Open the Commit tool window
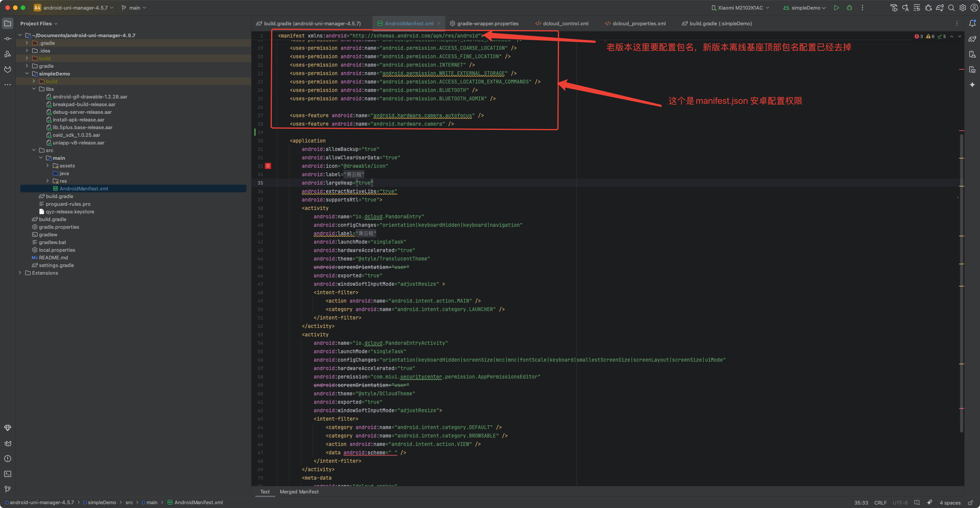The width and height of the screenshot is (980, 508). click(x=8, y=39)
